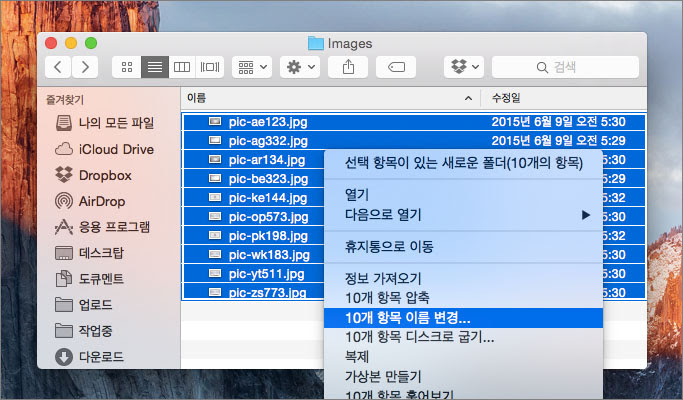Choose 정보 가져오기 from context menu

click(463, 278)
